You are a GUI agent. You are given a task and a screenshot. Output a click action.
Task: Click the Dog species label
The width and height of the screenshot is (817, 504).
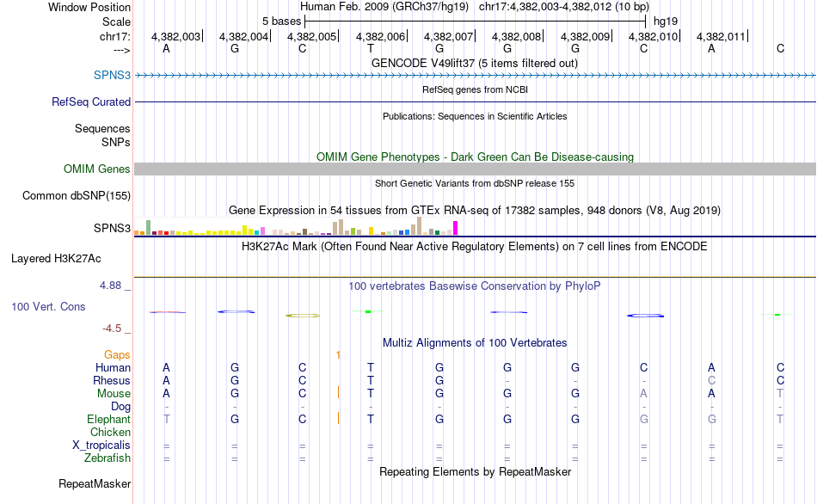[121, 407]
